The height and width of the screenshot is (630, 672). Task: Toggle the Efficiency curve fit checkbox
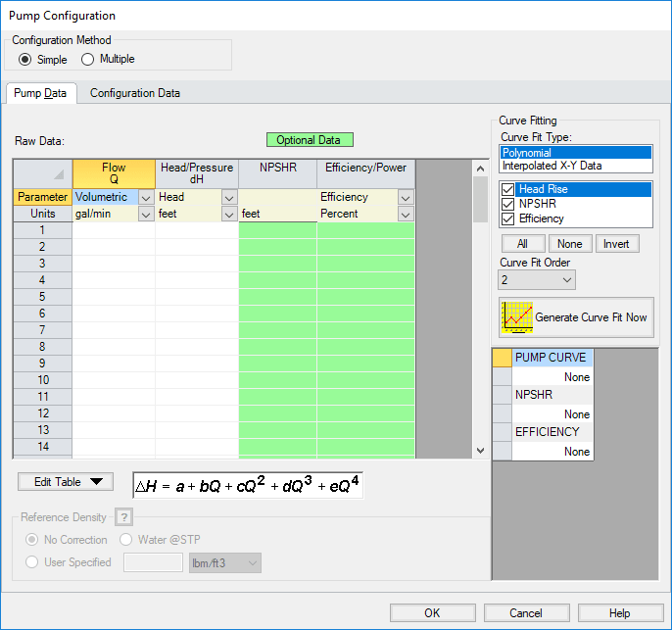[507, 218]
